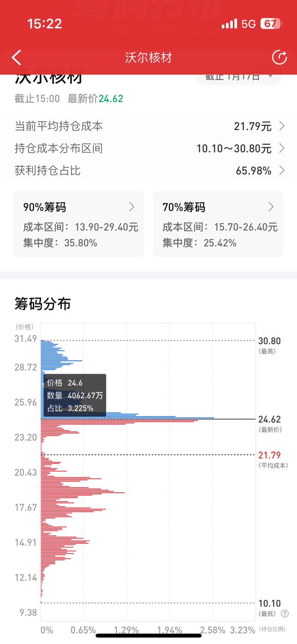Tap the 30.80 highest cost marker
This screenshot has width=297, height=644.
[x=270, y=341]
